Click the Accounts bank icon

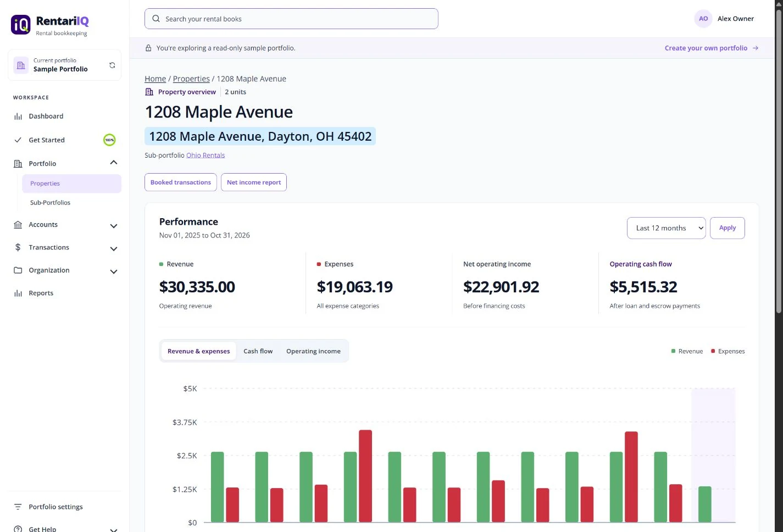pos(18,225)
